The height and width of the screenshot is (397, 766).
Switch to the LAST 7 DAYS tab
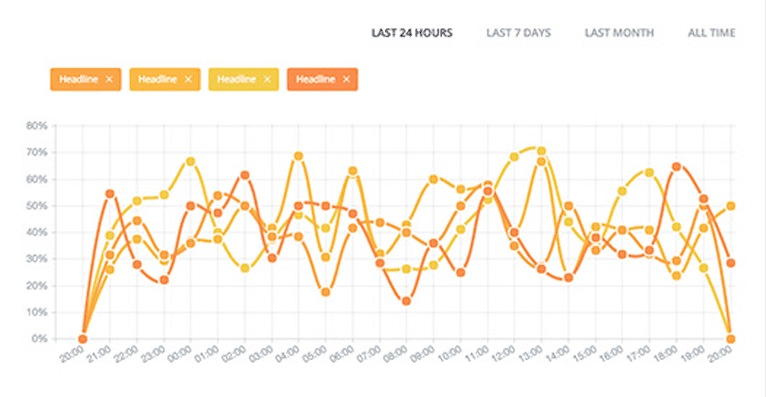[x=518, y=33]
